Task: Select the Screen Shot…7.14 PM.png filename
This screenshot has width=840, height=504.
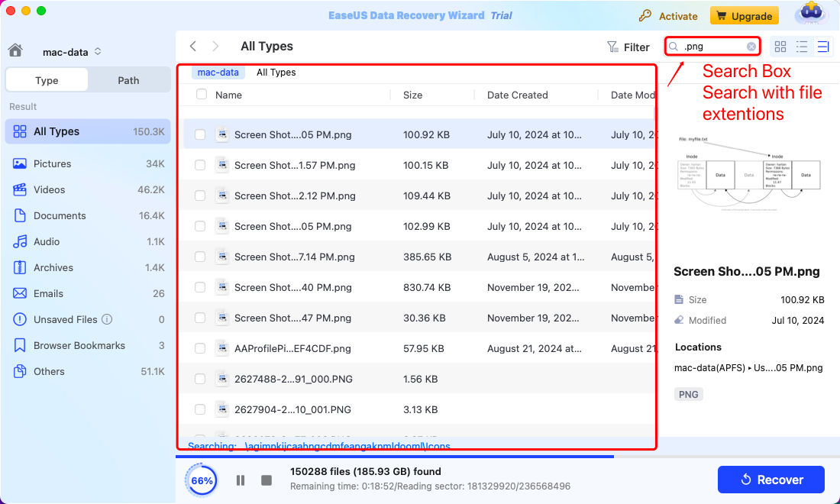Action: pos(295,257)
